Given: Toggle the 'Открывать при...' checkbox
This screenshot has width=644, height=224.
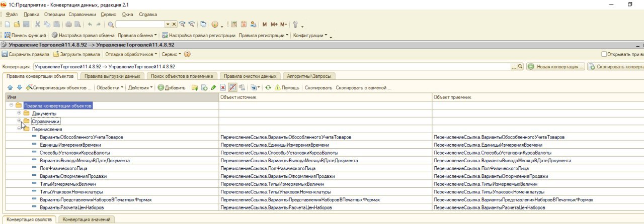Looking at the screenshot, I should click(604, 54).
